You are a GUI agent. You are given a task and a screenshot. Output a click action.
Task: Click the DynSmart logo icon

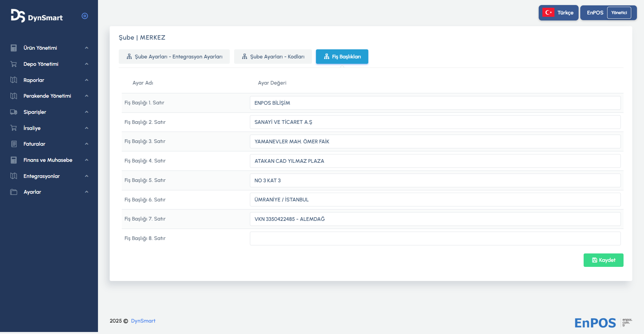(18, 16)
